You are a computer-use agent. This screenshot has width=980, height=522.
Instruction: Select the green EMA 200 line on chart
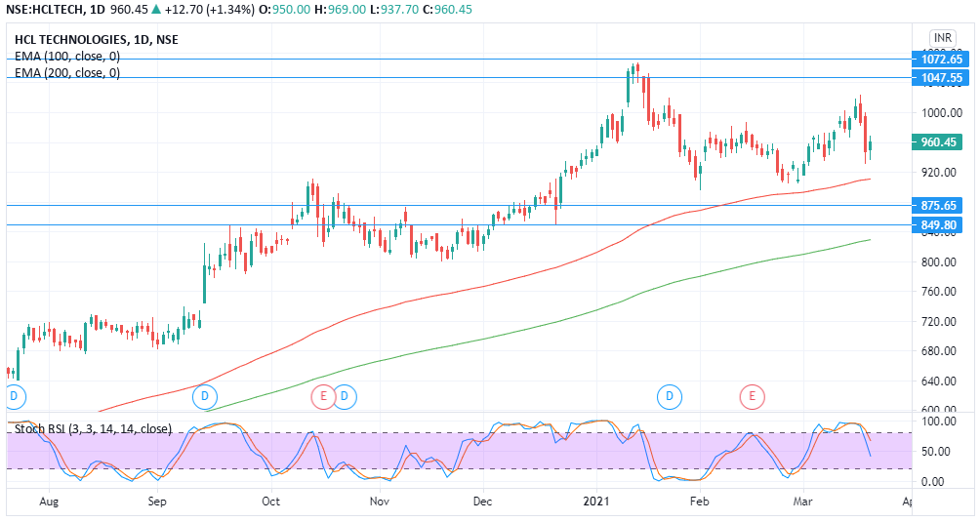(488, 339)
